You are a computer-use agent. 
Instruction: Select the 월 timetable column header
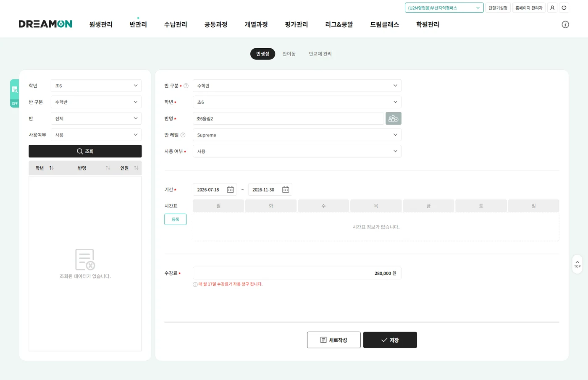click(x=218, y=206)
